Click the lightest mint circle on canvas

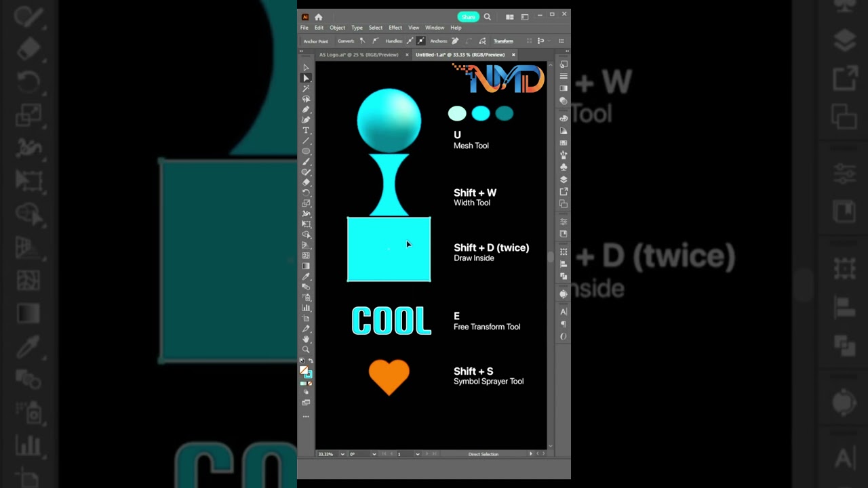tap(457, 113)
